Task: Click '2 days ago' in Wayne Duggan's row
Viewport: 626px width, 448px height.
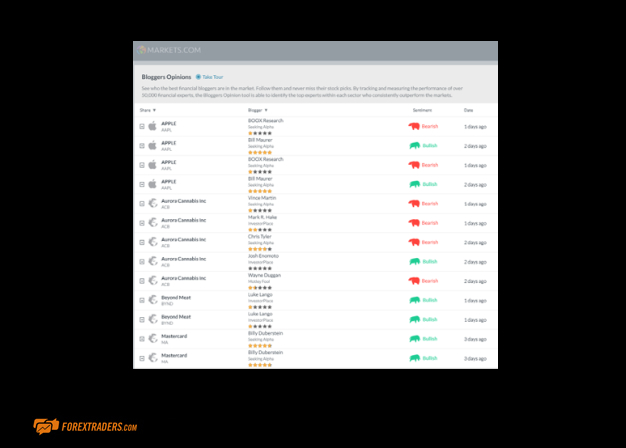Action: 475,281
